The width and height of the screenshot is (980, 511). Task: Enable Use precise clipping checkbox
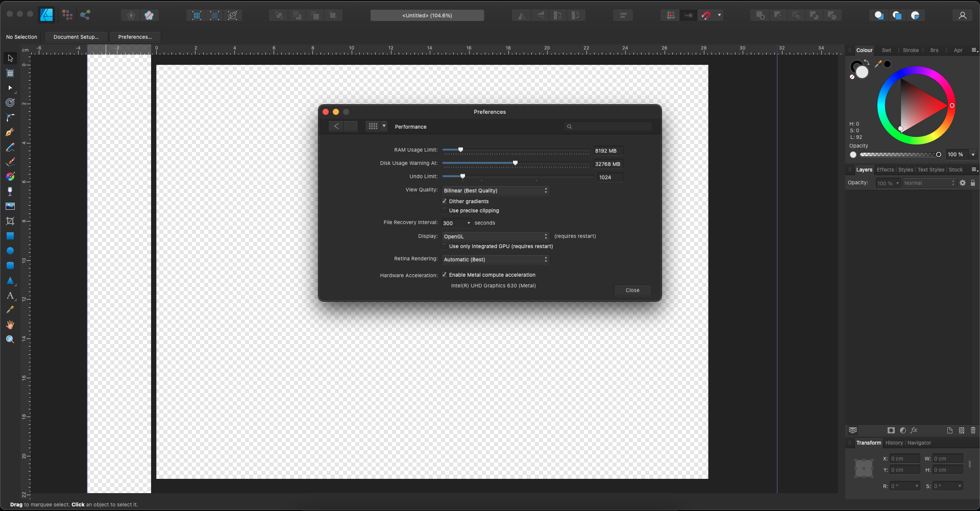coord(445,210)
